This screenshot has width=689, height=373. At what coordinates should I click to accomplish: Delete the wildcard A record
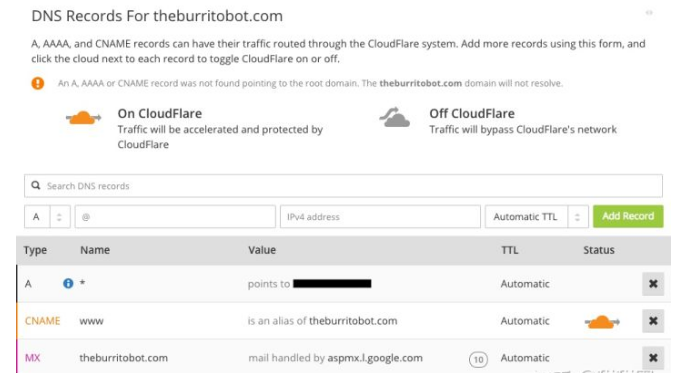coord(653,284)
